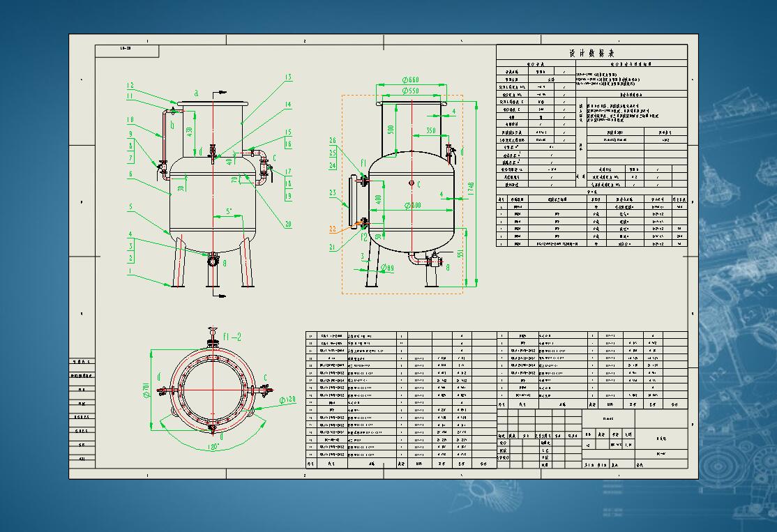Image resolution: width=777 pixels, height=532 pixels.
Task: Select balloon number 18
Action: [x=288, y=184]
